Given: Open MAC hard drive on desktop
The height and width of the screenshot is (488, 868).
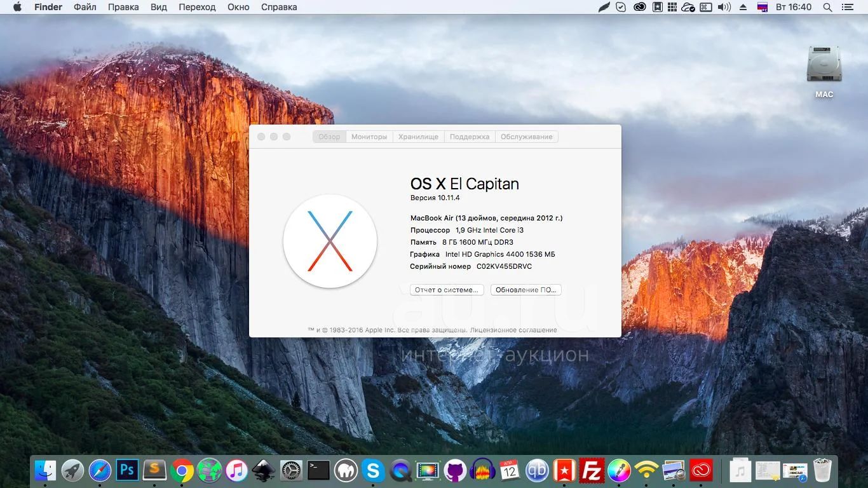Looking at the screenshot, I should pos(824,72).
